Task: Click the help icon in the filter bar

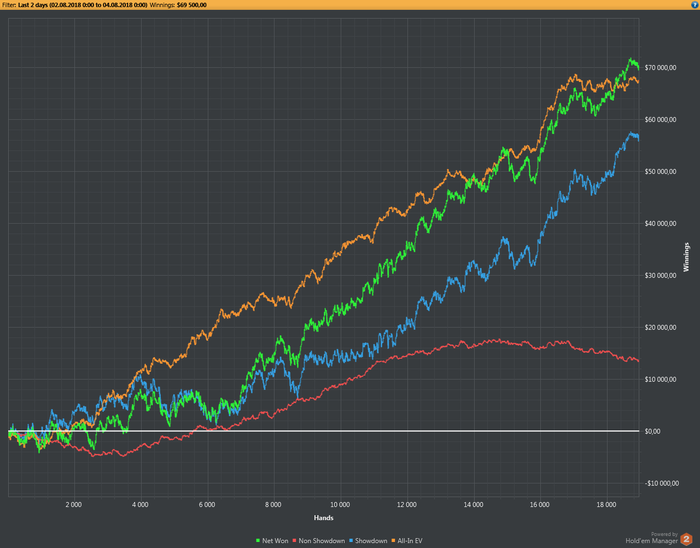Action: [695, 5]
